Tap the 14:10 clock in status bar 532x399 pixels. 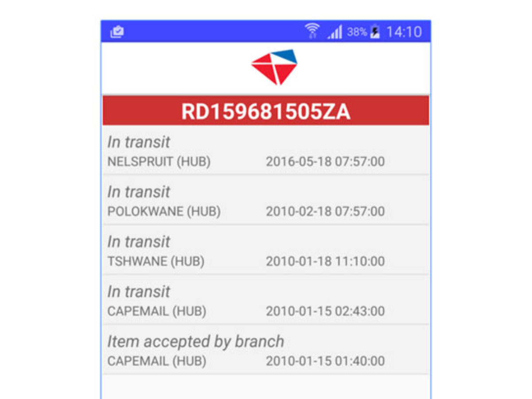point(403,32)
